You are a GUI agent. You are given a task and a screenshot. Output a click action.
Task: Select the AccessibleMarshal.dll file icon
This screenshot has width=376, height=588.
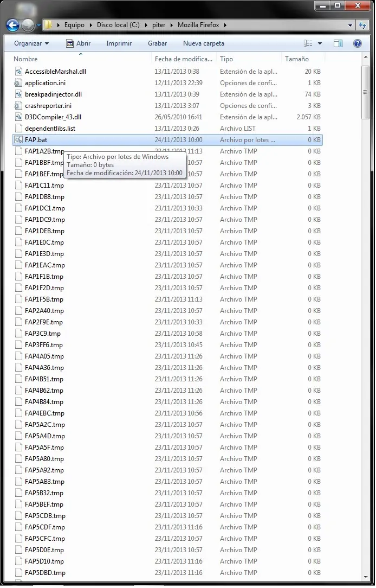point(18,71)
